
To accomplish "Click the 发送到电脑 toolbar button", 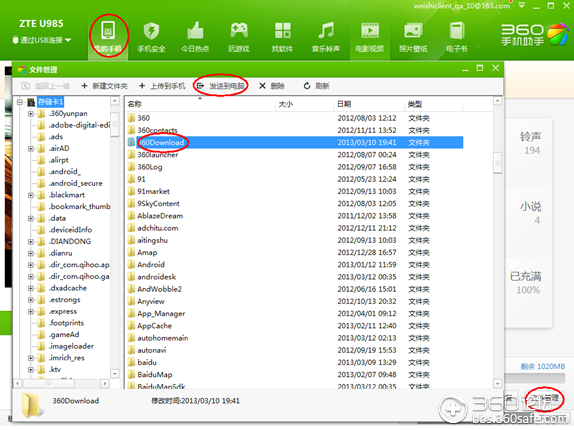I will tap(221, 86).
